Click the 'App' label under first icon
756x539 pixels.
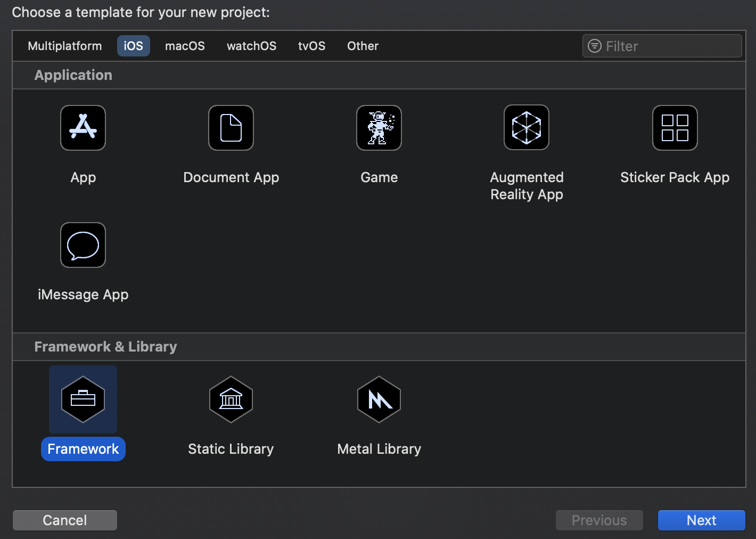[83, 177]
